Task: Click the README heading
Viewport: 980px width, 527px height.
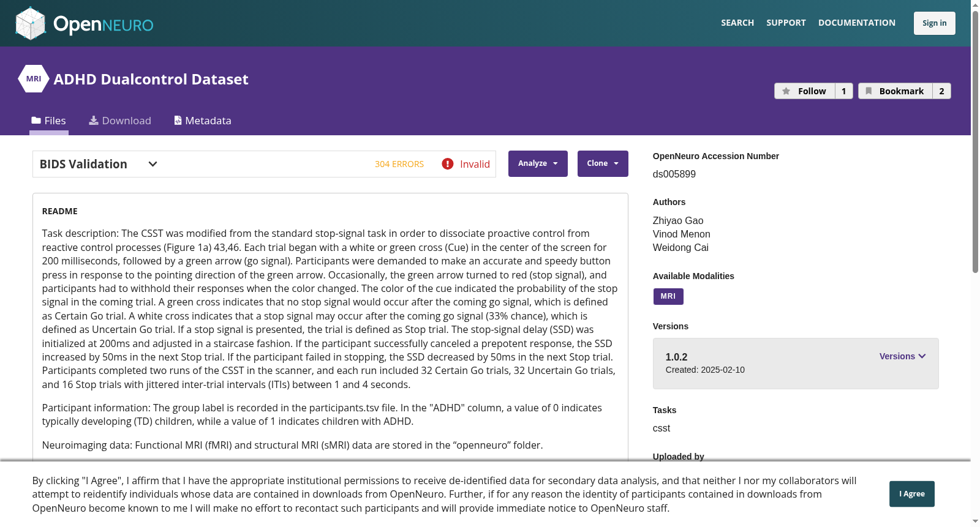Action: click(x=60, y=211)
